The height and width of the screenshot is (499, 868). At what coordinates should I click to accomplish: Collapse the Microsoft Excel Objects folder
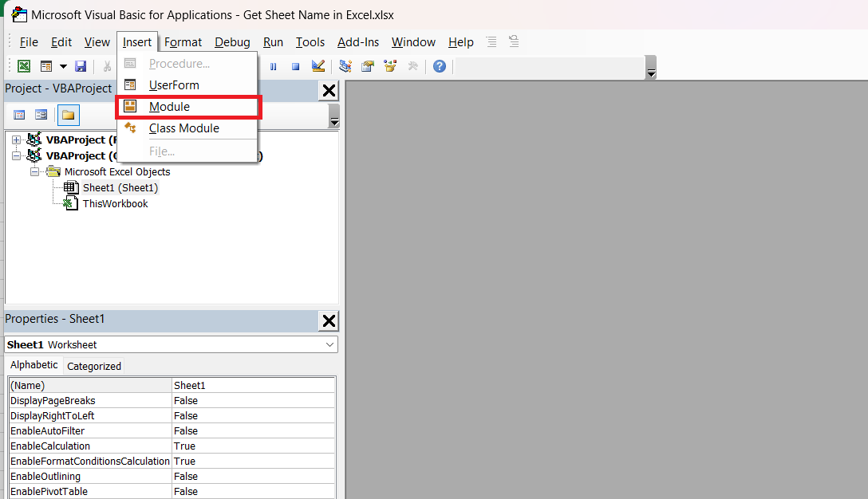(34, 172)
